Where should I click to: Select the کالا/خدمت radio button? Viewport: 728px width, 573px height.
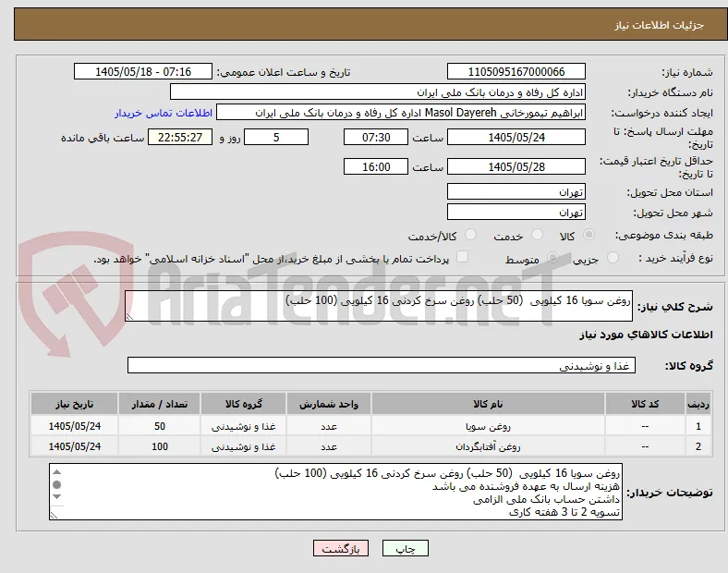click(470, 235)
